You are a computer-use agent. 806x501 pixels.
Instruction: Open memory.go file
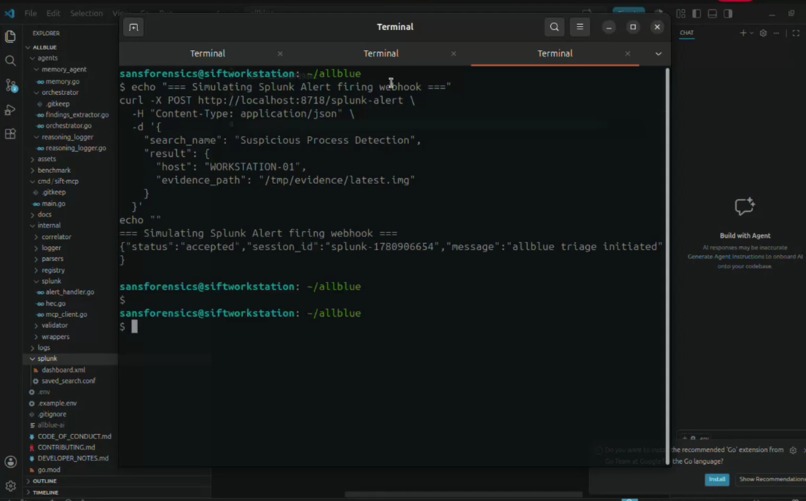62,82
